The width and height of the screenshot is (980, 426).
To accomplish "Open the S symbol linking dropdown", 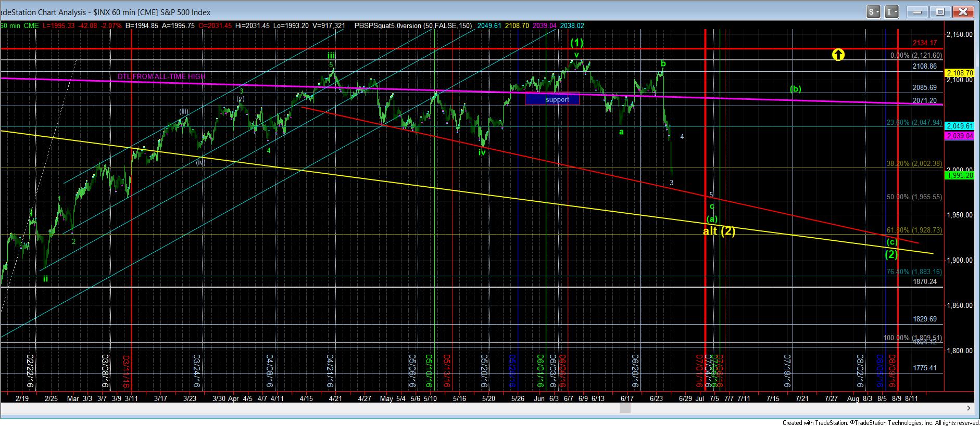I will click(x=874, y=11).
